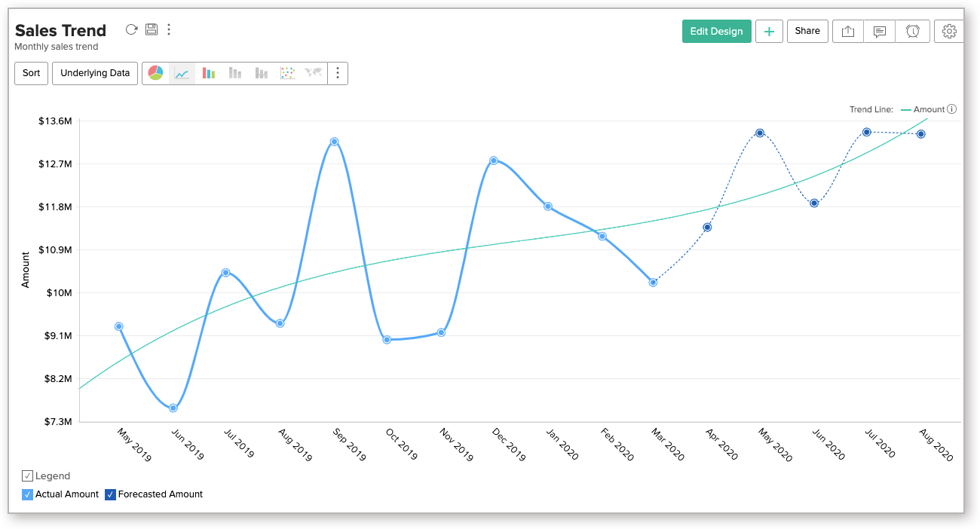Click the refresh icon beside Sales Trend
Image resolution: width=980 pixels, height=529 pixels.
click(131, 29)
